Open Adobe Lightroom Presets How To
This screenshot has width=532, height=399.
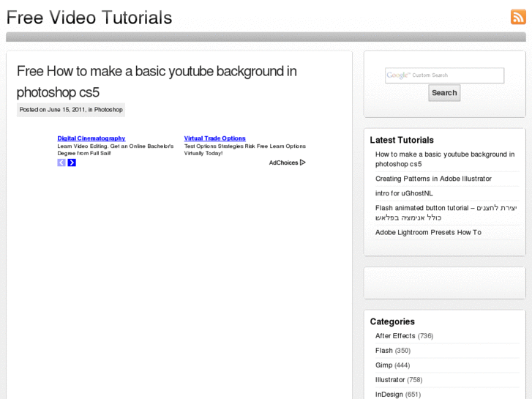(428, 232)
